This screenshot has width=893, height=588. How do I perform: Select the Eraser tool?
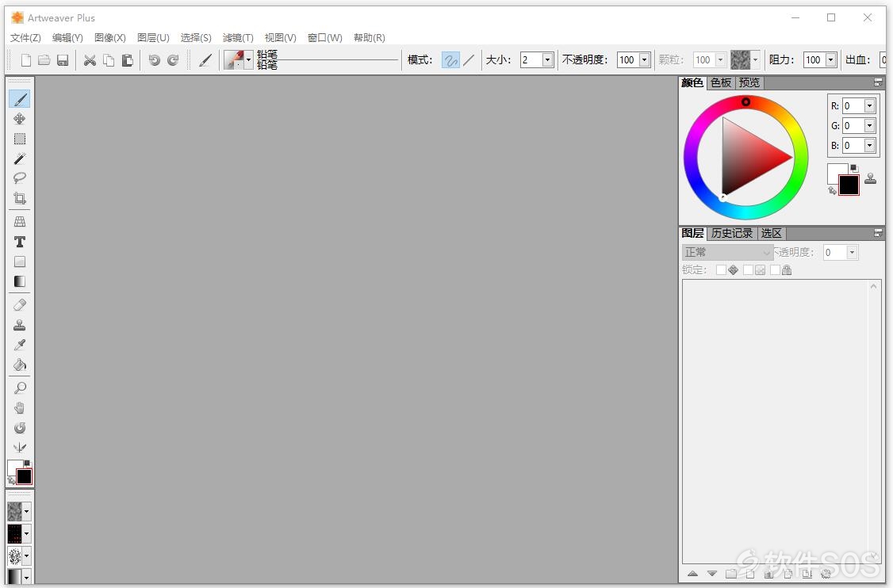(x=20, y=305)
